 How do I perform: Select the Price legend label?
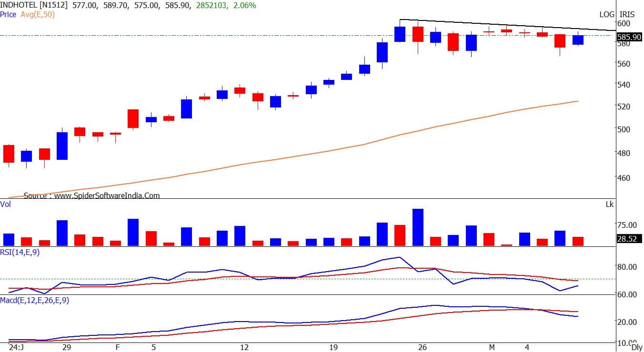tap(9, 15)
